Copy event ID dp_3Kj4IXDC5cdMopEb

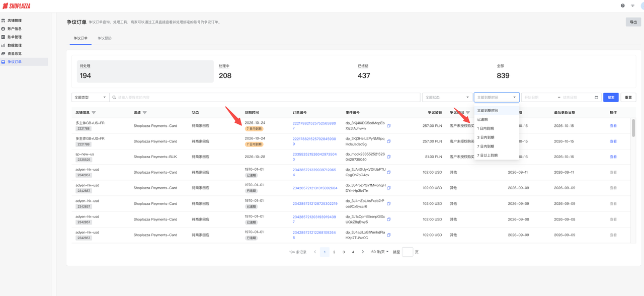point(388,126)
